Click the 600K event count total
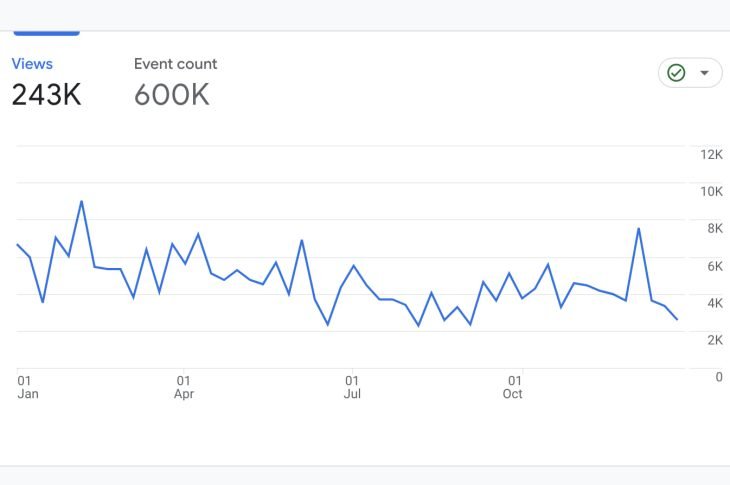Image resolution: width=730 pixels, height=485 pixels. pos(171,95)
